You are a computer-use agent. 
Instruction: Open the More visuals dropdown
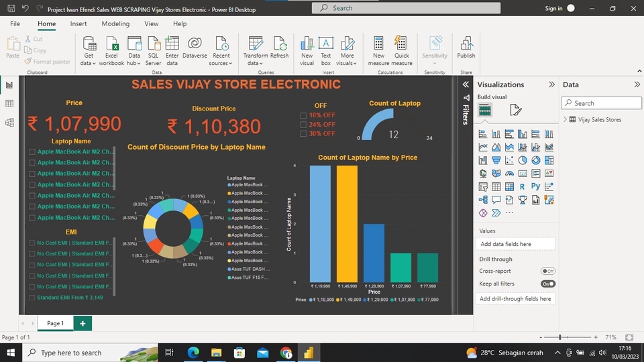(x=347, y=51)
